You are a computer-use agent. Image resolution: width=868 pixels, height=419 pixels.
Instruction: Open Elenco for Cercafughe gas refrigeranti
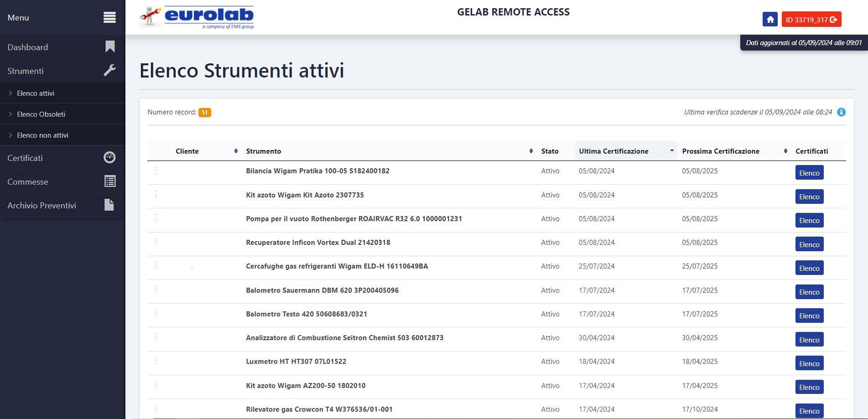coord(809,268)
